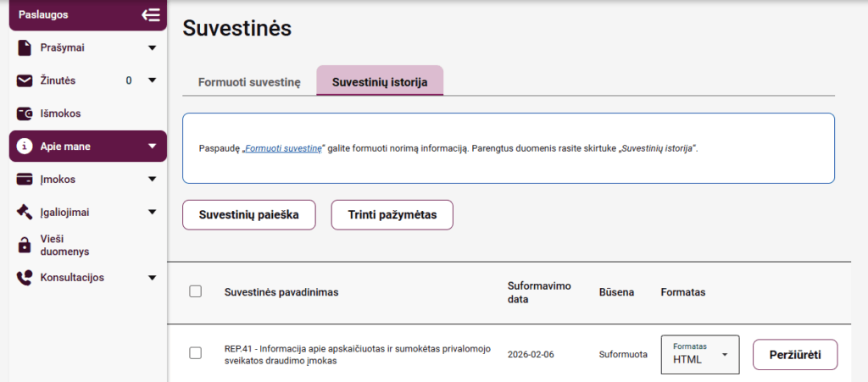Click Peržiūrėti to view the report
Viewport: 868px width, 382px height.
click(x=794, y=354)
